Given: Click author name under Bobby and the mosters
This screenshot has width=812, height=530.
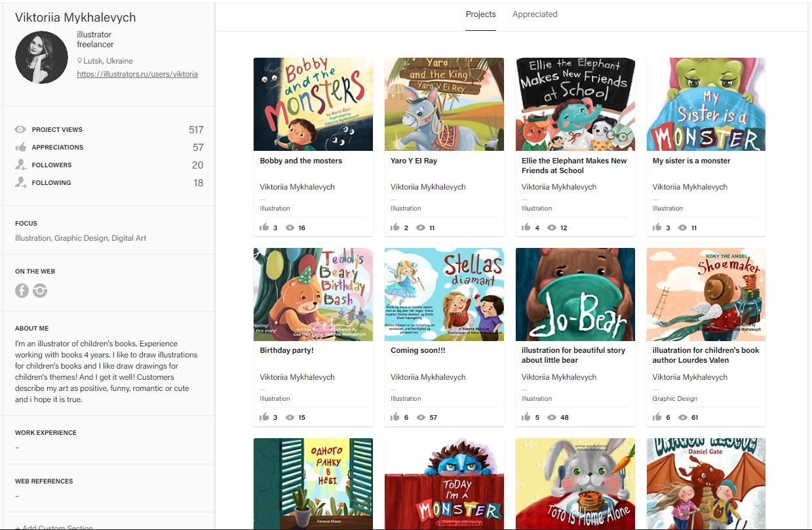Looking at the screenshot, I should (297, 187).
